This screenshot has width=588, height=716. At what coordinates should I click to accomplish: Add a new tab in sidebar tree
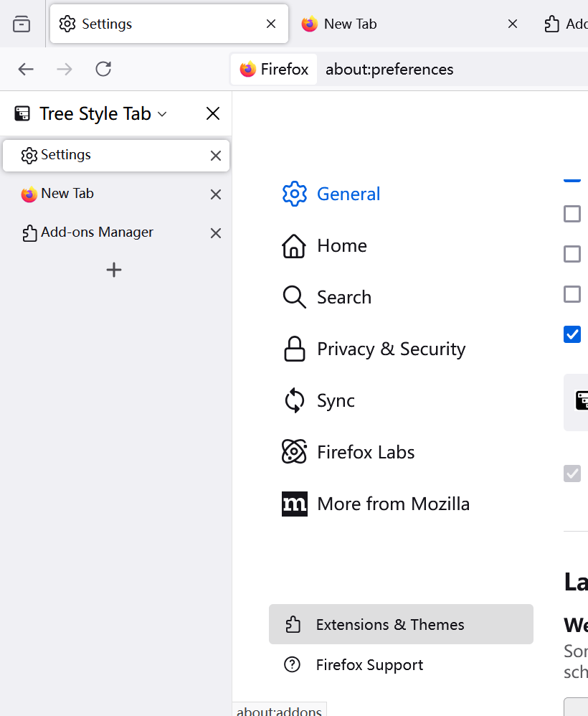(114, 270)
